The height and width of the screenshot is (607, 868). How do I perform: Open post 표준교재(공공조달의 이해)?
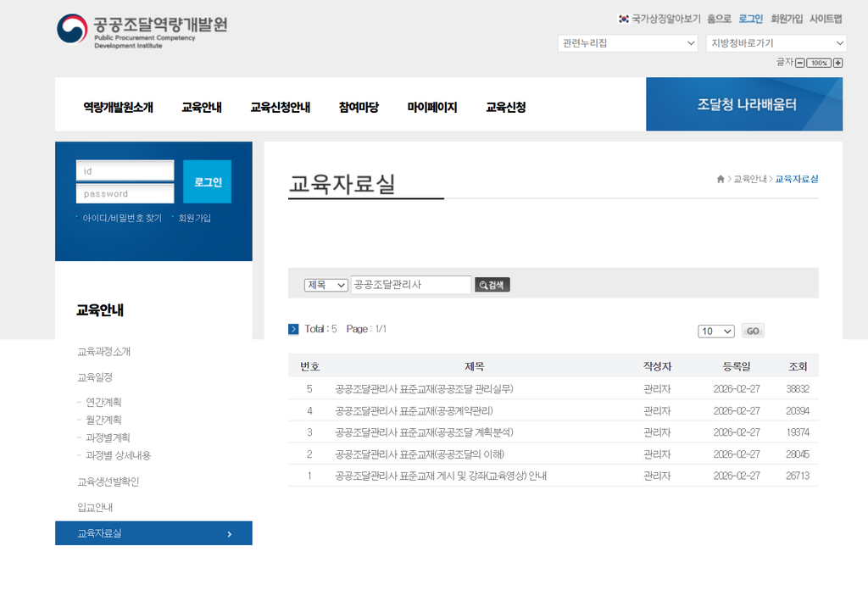point(420,454)
